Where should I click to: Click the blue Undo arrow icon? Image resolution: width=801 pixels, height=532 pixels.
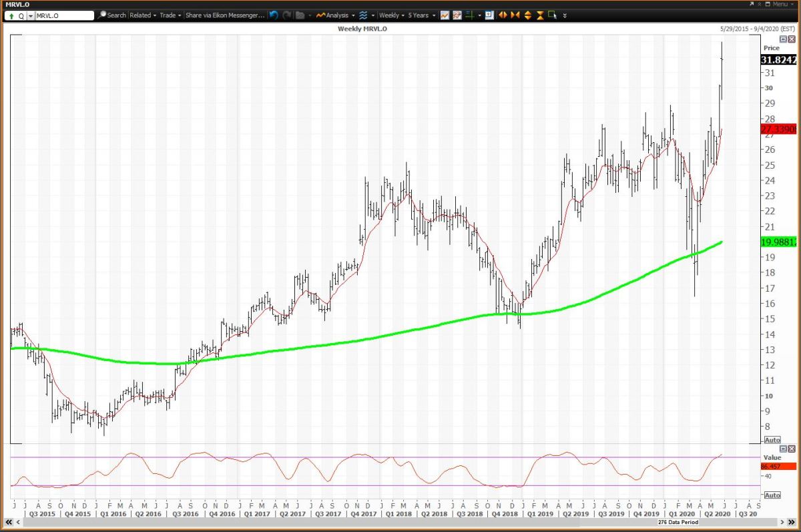[x=274, y=15]
